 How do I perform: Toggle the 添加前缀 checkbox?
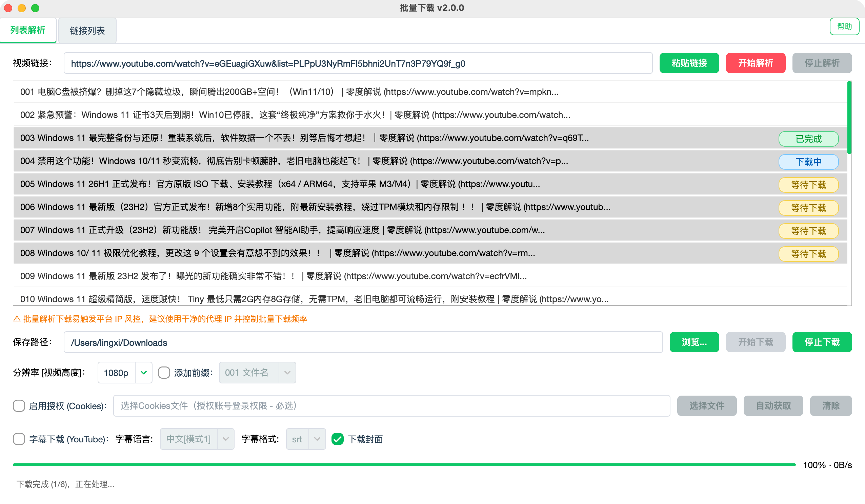[x=164, y=373]
